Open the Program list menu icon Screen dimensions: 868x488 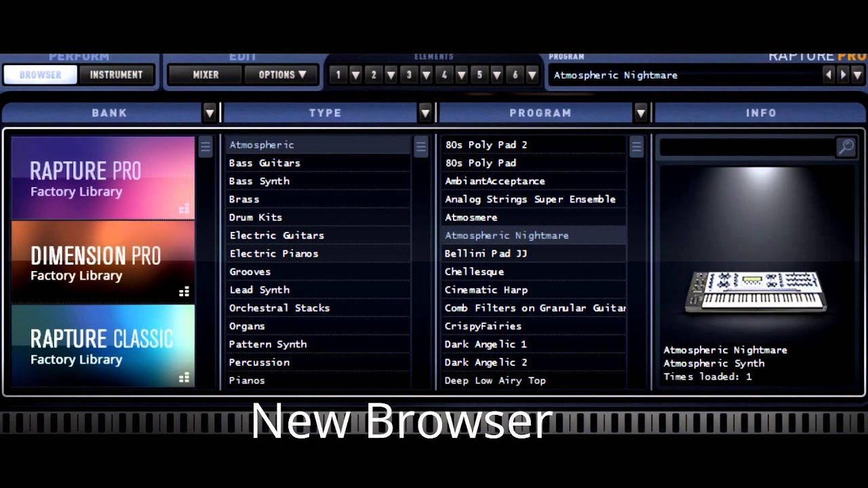tap(636, 147)
